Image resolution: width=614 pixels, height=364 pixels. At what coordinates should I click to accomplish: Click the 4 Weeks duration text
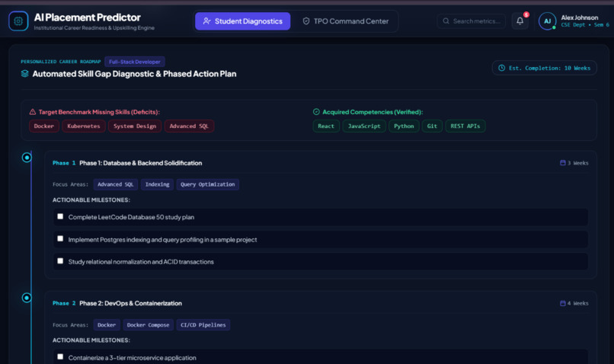pyautogui.click(x=578, y=303)
